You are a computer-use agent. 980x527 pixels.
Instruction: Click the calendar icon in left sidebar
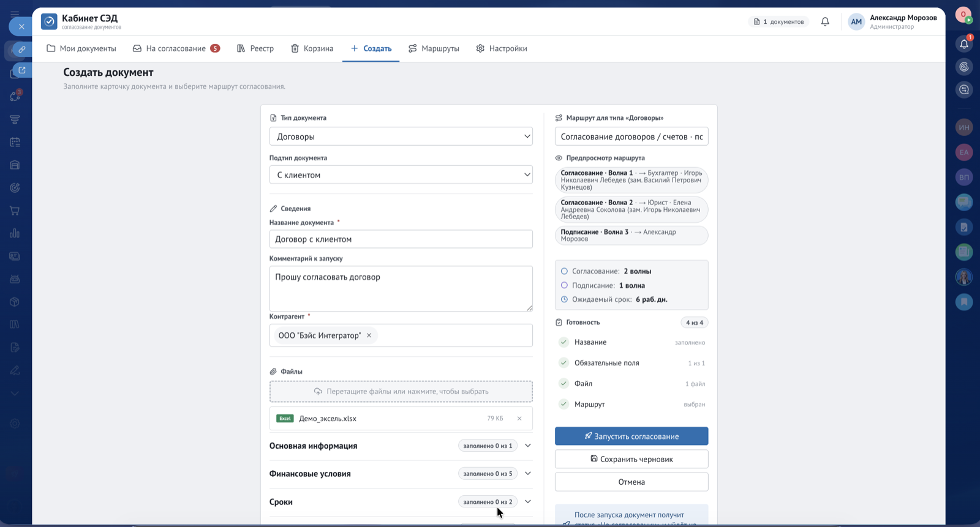(x=15, y=142)
